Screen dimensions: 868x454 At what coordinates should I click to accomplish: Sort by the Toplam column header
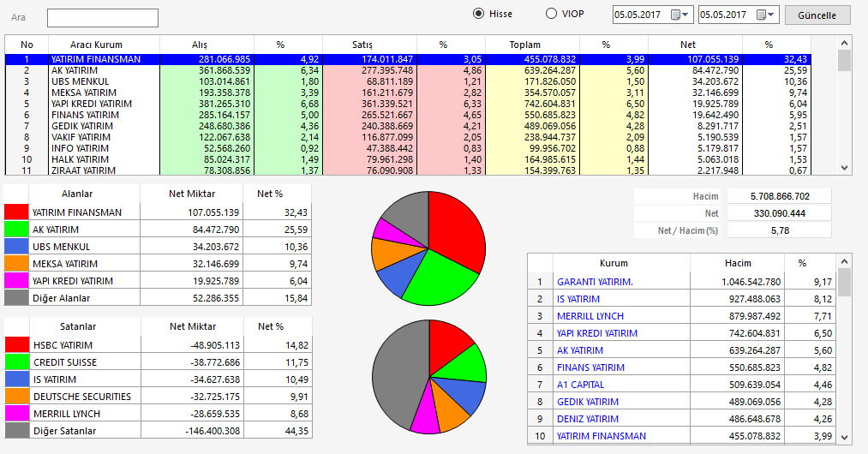click(x=532, y=45)
